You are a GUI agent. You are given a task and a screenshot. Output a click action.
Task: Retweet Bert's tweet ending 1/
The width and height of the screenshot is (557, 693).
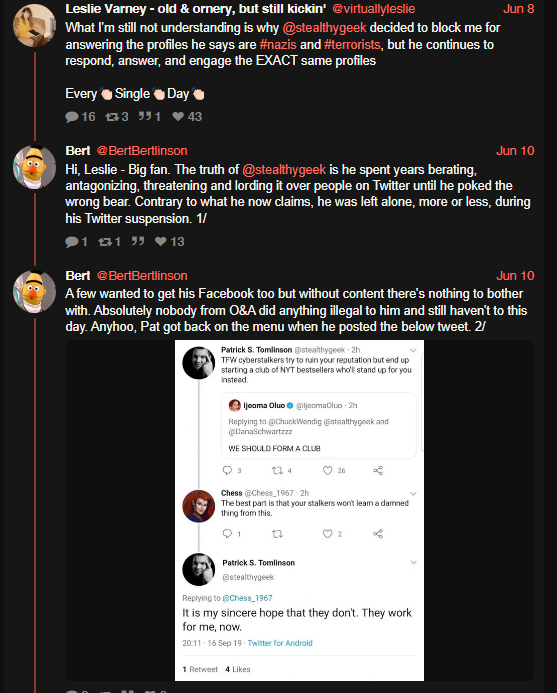pyautogui.click(x=105, y=242)
